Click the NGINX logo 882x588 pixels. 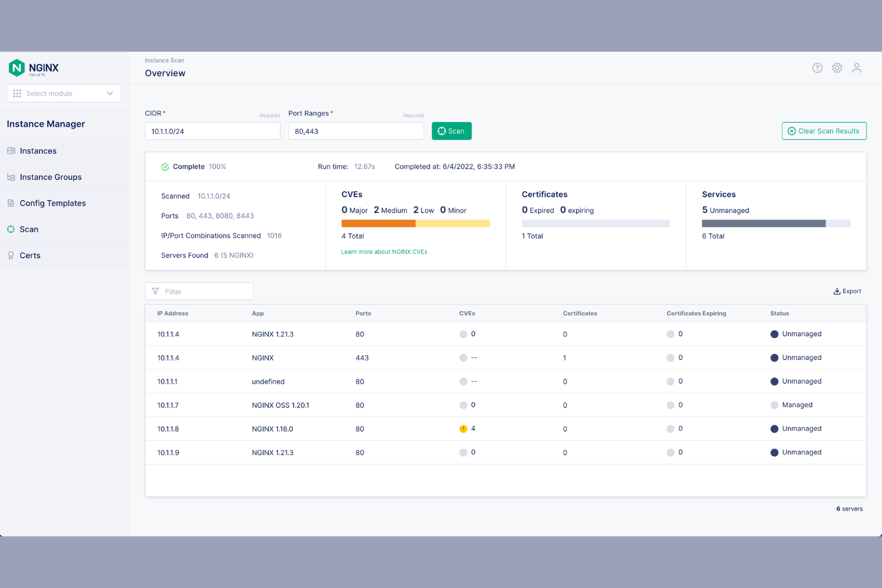click(x=34, y=68)
